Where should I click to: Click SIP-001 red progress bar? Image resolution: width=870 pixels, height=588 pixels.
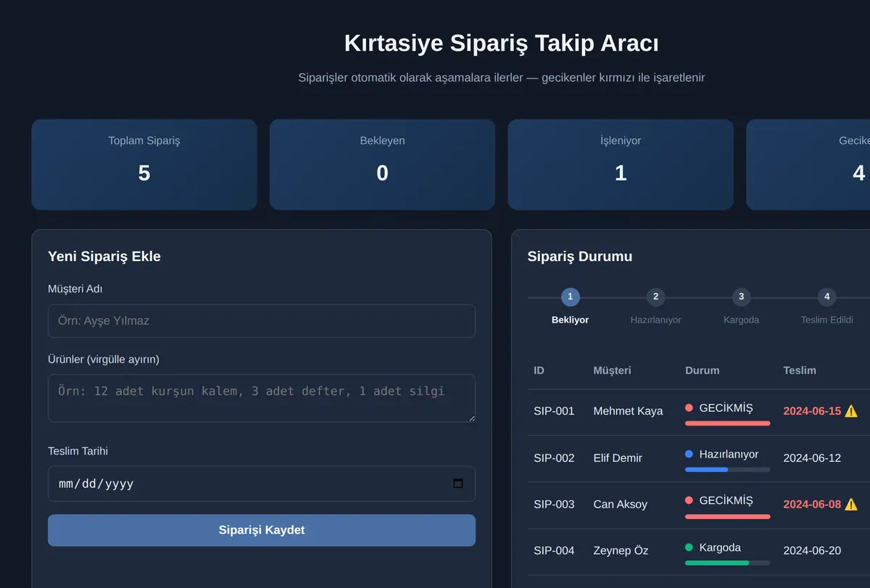pos(727,423)
